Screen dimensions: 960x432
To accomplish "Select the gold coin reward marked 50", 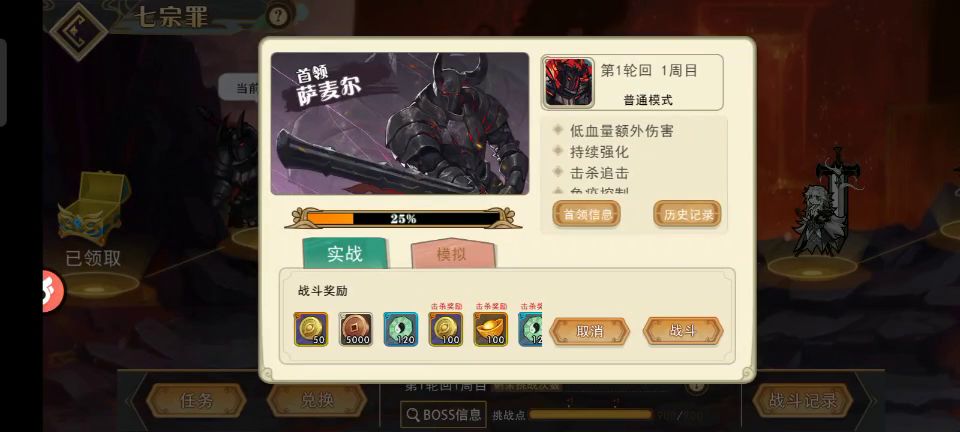I will pos(311,329).
